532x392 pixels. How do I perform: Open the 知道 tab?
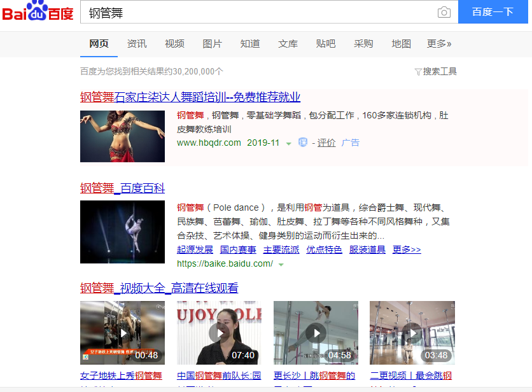tap(250, 44)
